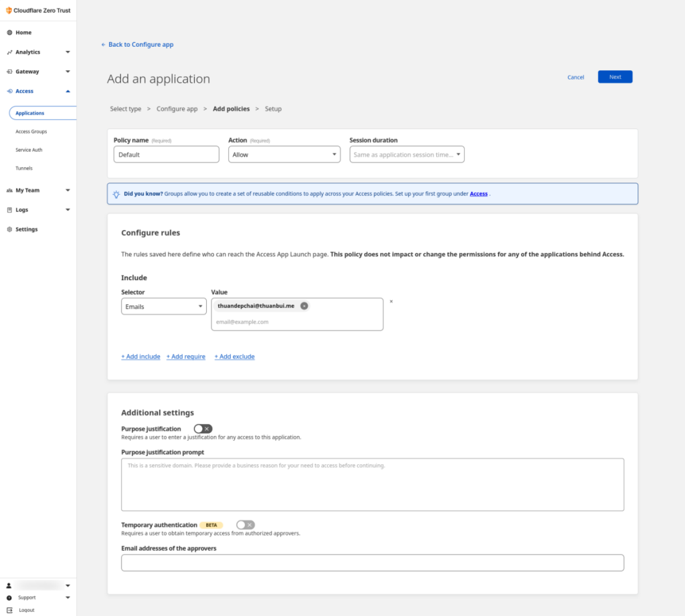The image size is (685, 616).
Task: Open the Settings page
Action: [27, 229]
